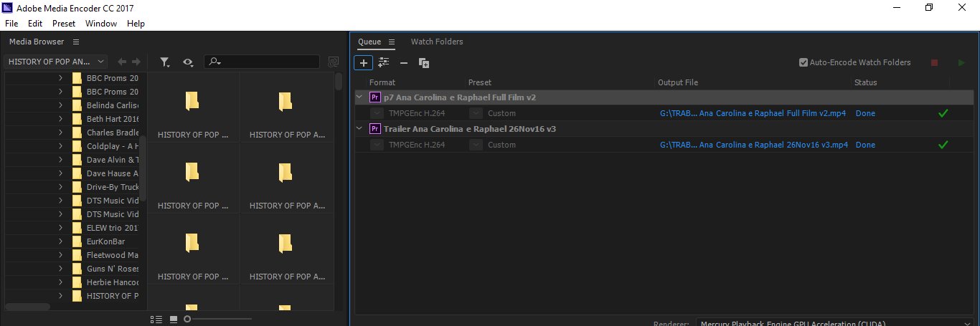980x326 pixels.
Task: Click the folder tree horizontal scrollbar
Action: [27, 307]
